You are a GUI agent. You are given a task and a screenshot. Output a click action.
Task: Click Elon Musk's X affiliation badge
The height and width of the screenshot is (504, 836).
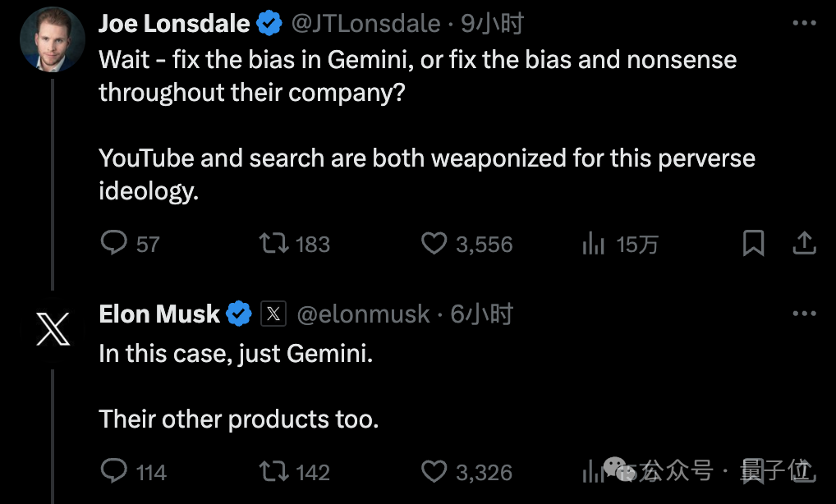pos(273,314)
